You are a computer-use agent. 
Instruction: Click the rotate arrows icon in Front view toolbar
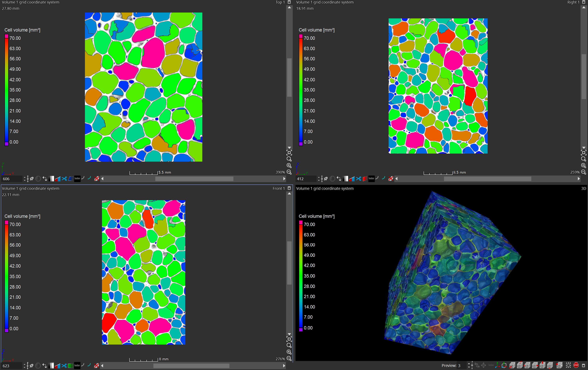tap(44, 366)
